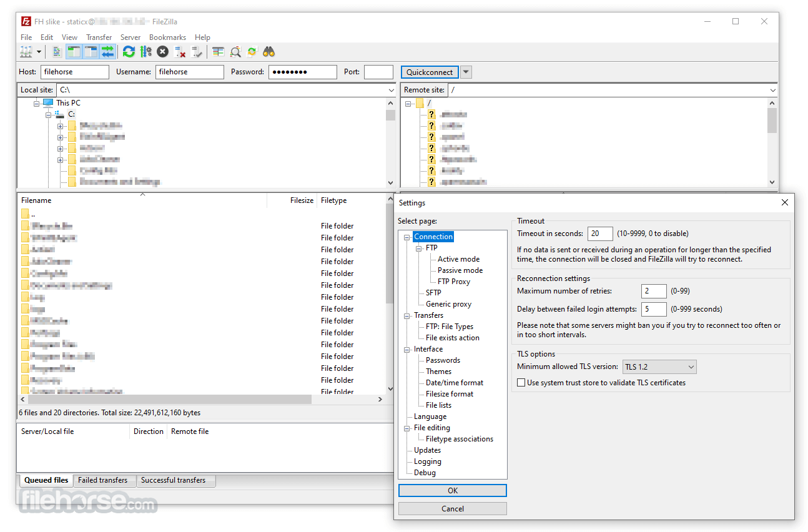Image resolution: width=808 pixels, height=532 pixels.
Task: Select the root folder icon in the remote tree
Action: pos(420,103)
